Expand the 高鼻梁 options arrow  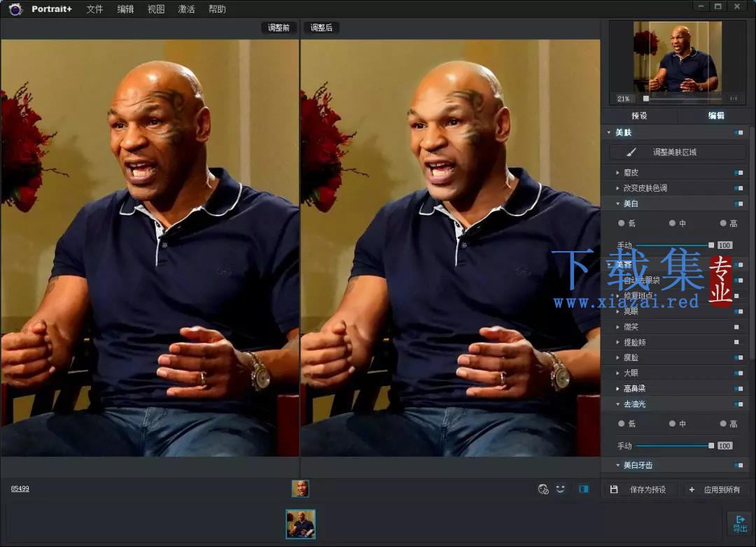tap(617, 388)
